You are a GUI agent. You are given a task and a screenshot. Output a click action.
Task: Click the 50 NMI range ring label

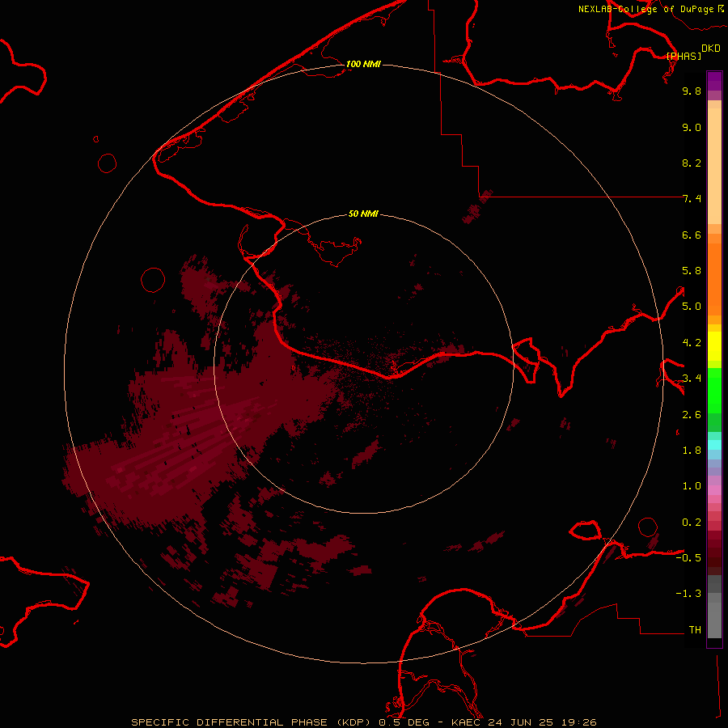pos(363,214)
